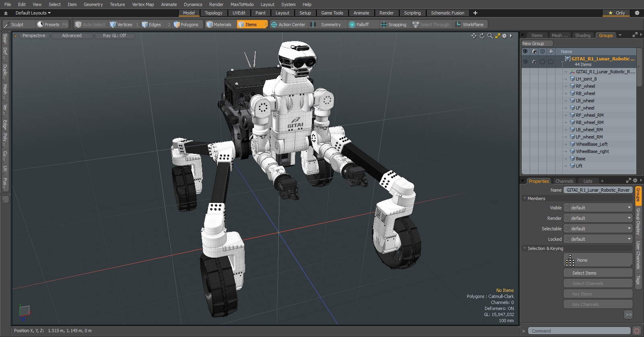Toggle first checkbox of GITAI group row
Screen dimensions: 644x337
tap(543, 62)
